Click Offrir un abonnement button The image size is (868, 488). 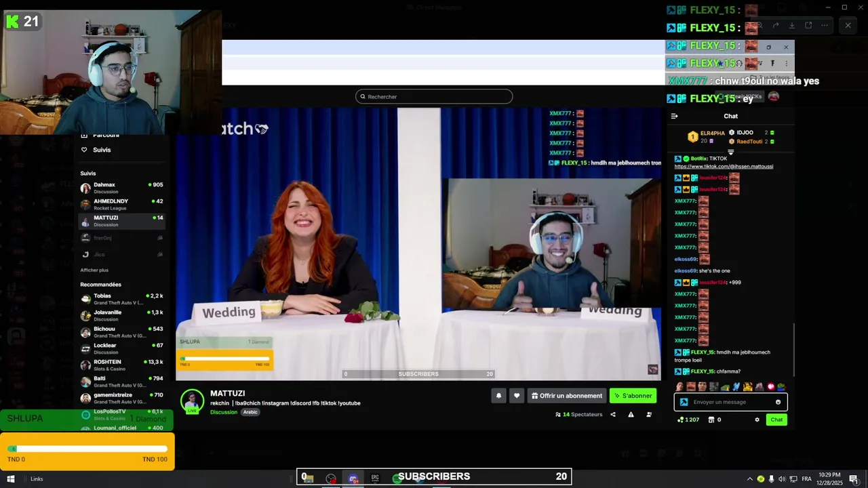567,396
